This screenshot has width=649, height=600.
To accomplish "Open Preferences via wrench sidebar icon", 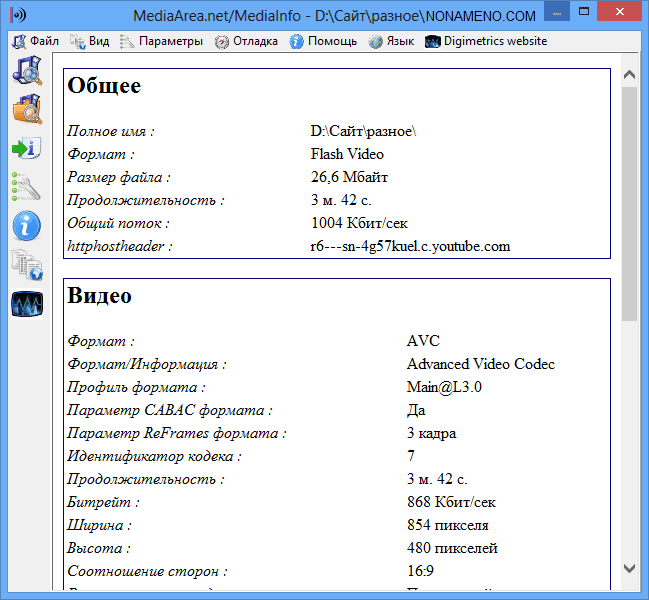I will [27, 186].
